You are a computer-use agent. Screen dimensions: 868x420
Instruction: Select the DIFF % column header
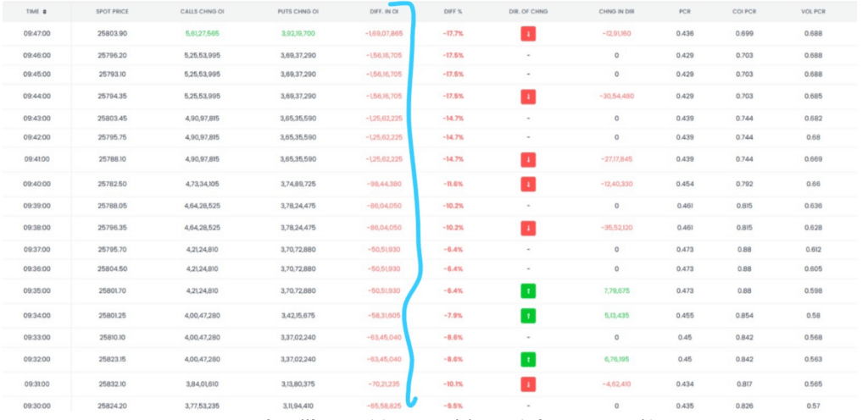click(x=453, y=12)
